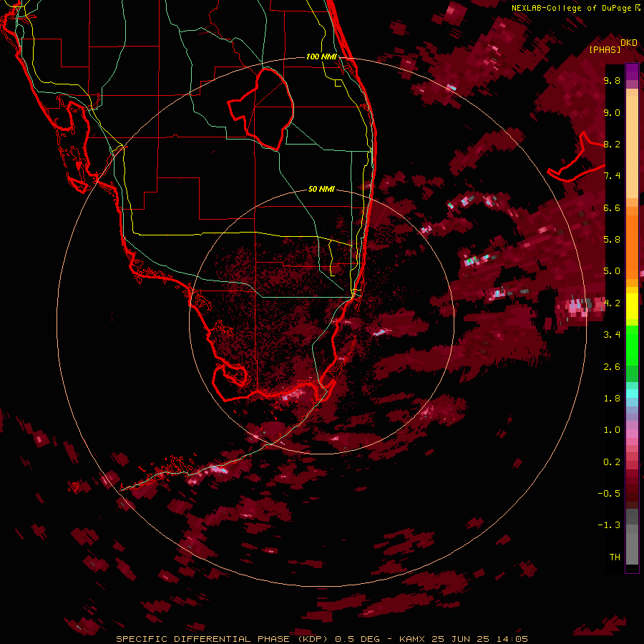644x644 pixels.
Task: Click the -1.3 legend value
Action: 609,525
